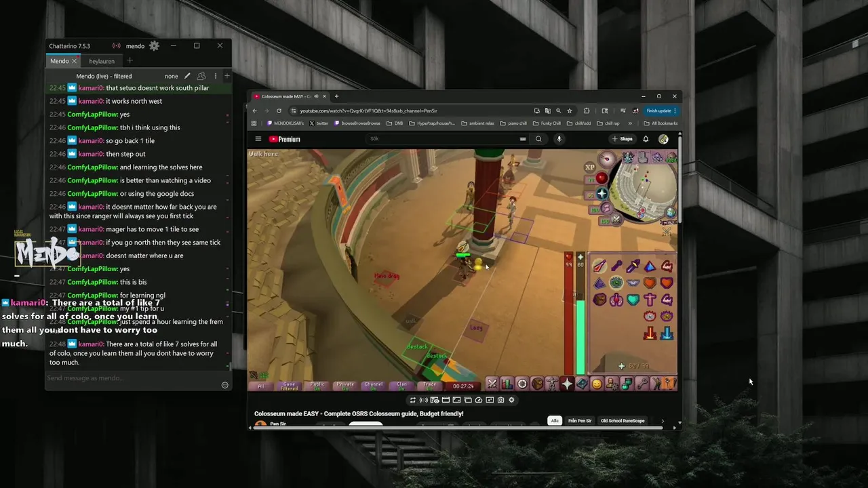
Task: Open the spellbook tab in game
Action: pos(582,384)
